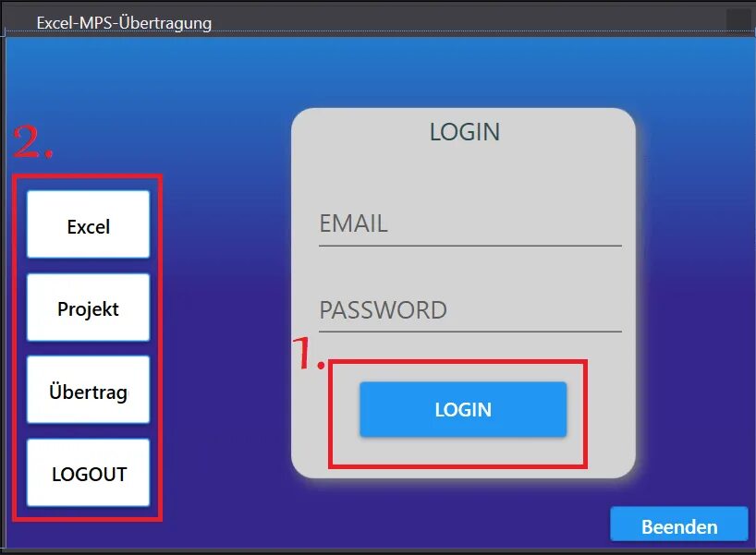Click the Excel-MPS-Übertragung window title
Image resolution: width=756 pixels, height=555 pixels.
coord(124,23)
